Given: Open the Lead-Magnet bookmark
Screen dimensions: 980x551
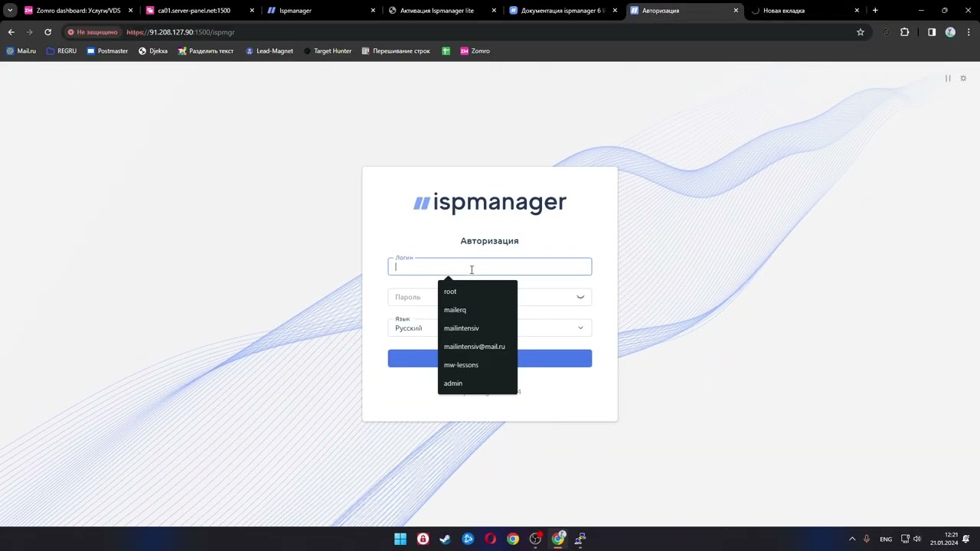Looking at the screenshot, I should (x=269, y=51).
